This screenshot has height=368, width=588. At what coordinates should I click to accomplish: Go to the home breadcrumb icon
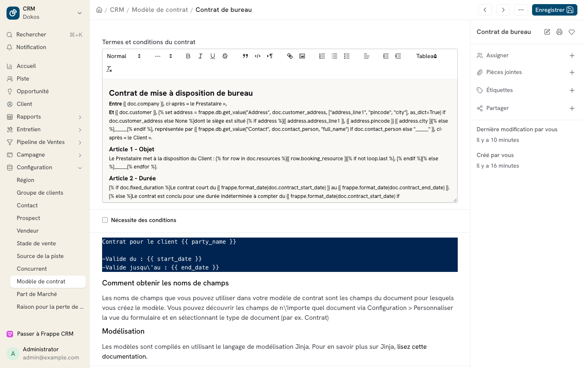coord(99,10)
